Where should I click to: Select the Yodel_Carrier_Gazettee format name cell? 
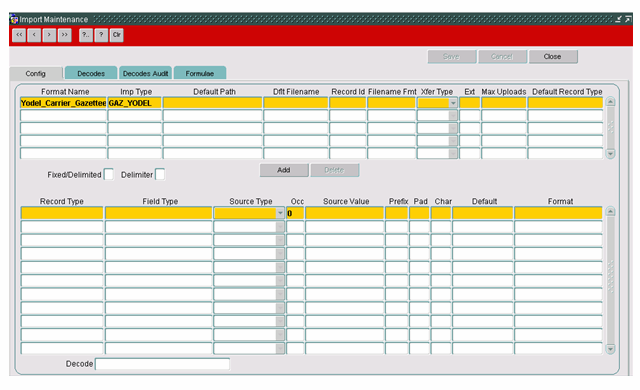click(x=63, y=103)
